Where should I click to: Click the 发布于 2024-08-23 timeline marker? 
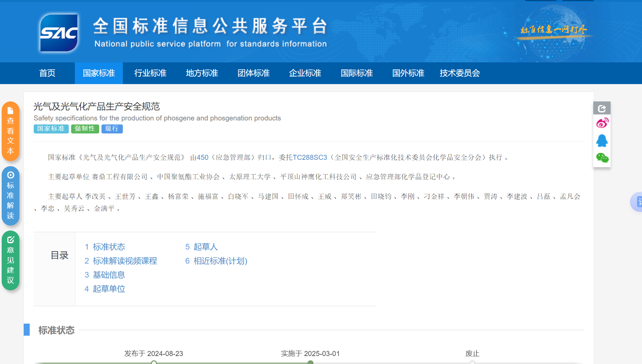pos(154,362)
